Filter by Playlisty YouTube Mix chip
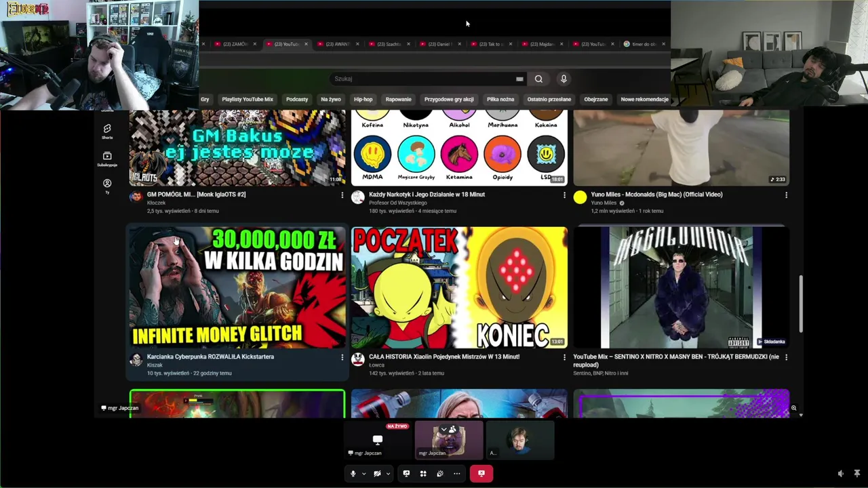The height and width of the screenshot is (488, 868). 248,100
